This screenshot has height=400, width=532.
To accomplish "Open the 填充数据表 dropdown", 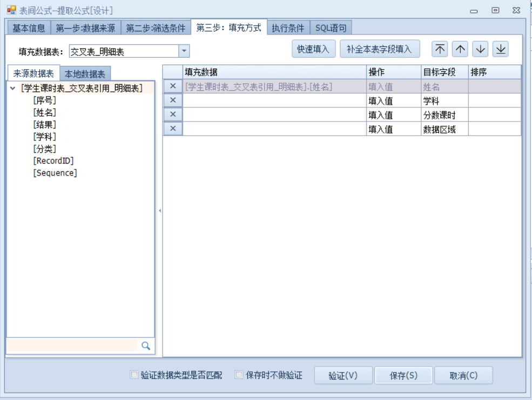I will click(x=184, y=52).
